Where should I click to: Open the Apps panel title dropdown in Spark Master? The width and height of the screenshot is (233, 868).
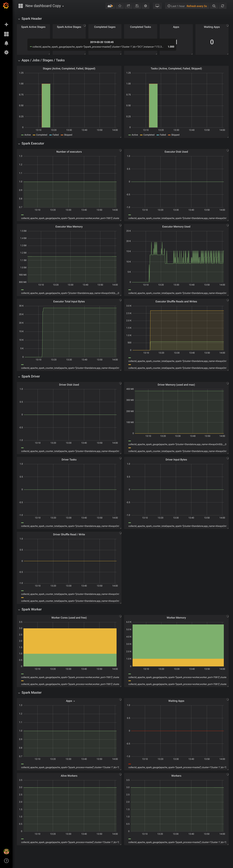point(70,701)
